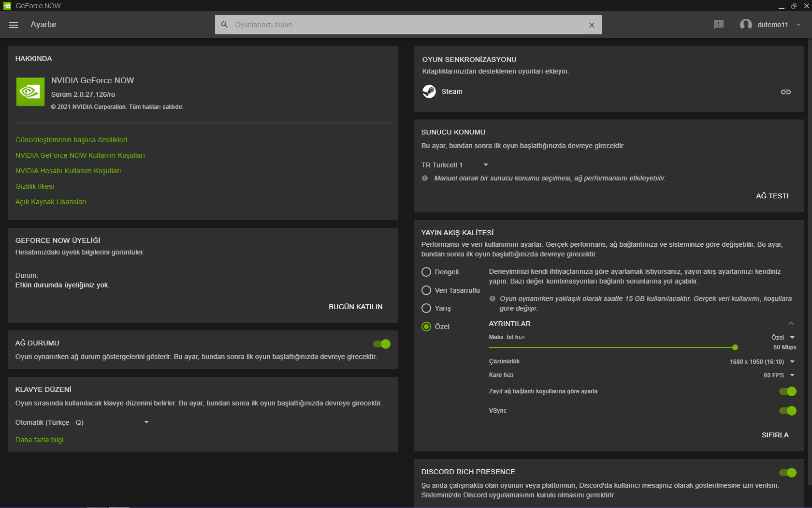Screen dimensions: 812x508
Task: Open the Otomatik (Türkçe - Q) keyboard dropdown
Action: coord(82,422)
